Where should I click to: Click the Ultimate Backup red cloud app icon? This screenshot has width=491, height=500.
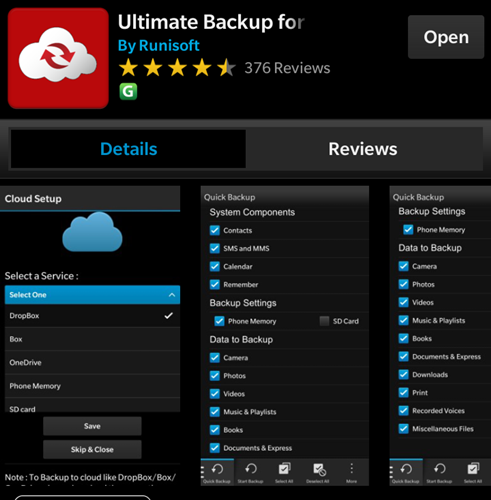click(x=58, y=58)
